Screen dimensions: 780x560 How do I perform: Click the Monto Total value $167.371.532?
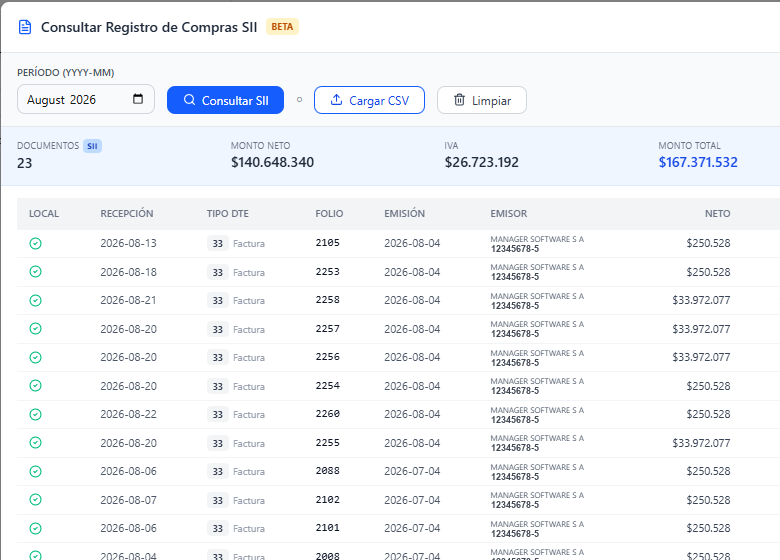(x=698, y=162)
